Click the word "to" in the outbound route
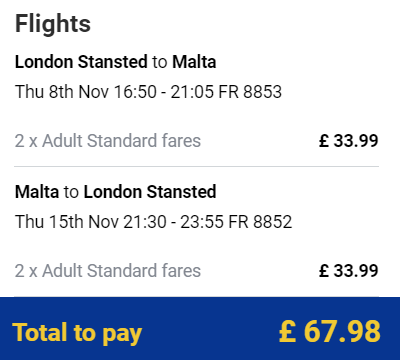This screenshot has width=400, height=360. (160, 62)
